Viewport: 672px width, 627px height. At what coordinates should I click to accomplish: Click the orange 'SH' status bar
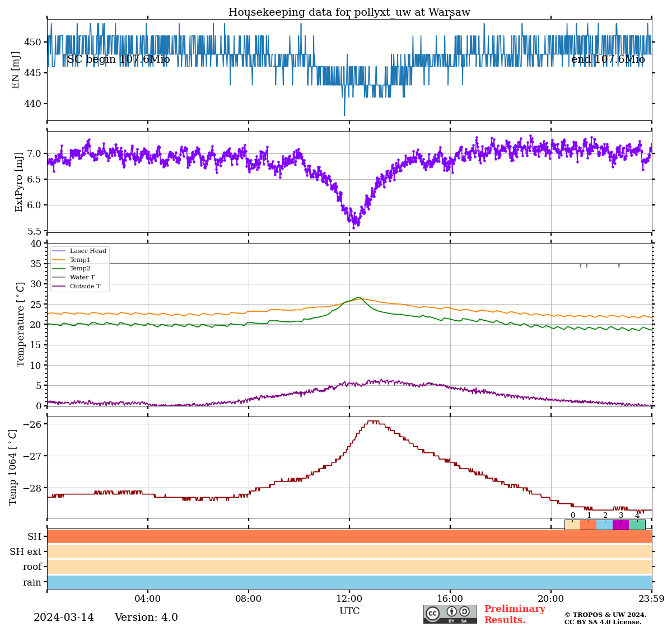(x=349, y=536)
